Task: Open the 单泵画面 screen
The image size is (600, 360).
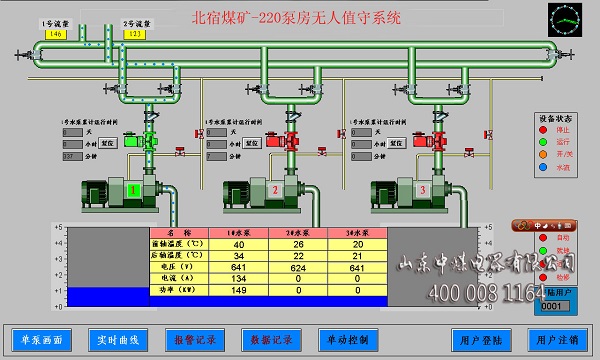Action: tap(41, 340)
